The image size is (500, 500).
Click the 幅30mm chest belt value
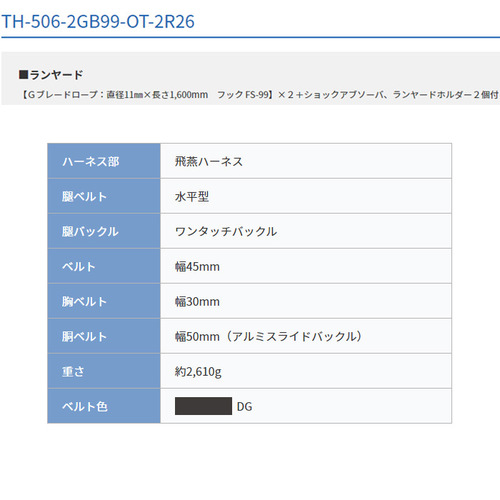[x=197, y=302]
